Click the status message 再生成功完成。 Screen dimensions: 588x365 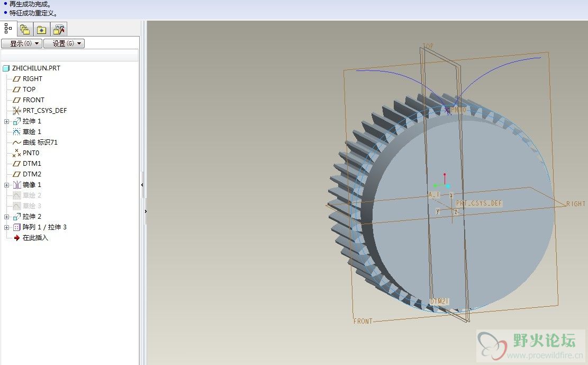click(x=30, y=4)
